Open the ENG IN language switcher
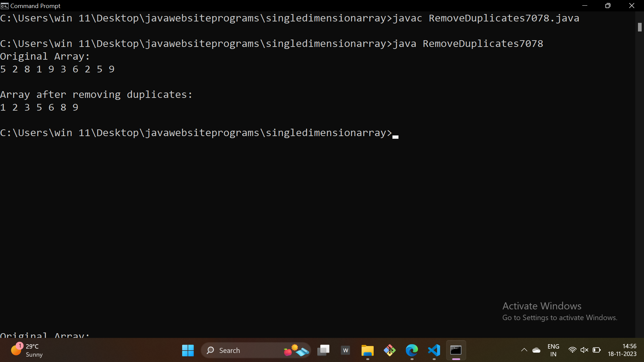Viewport: 644px width, 362px height. click(553, 350)
